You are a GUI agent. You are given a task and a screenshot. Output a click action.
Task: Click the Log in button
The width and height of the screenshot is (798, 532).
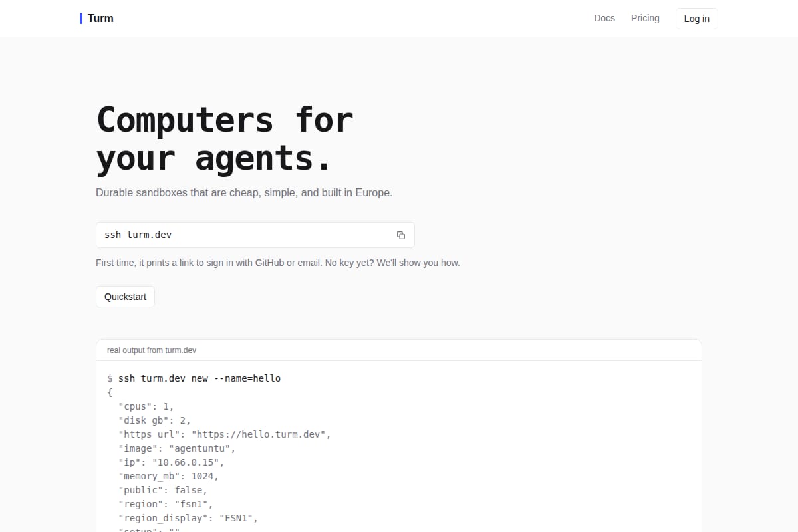pyautogui.click(x=696, y=19)
